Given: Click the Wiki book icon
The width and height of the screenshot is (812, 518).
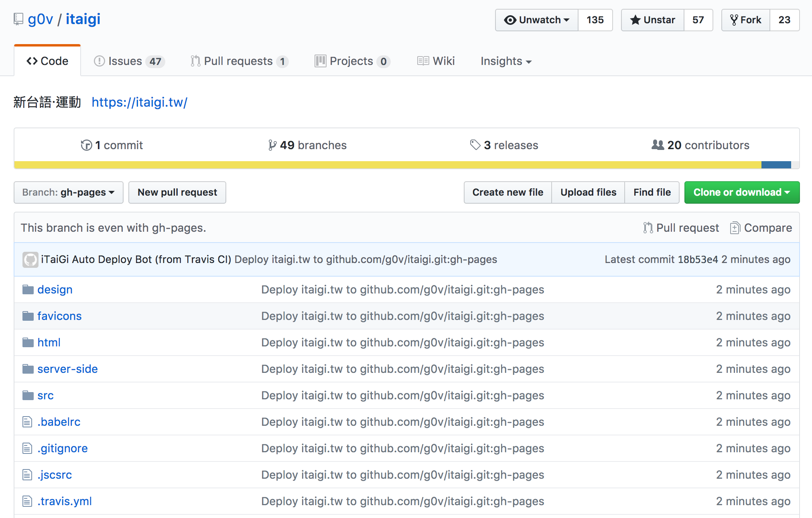Looking at the screenshot, I should tap(423, 61).
